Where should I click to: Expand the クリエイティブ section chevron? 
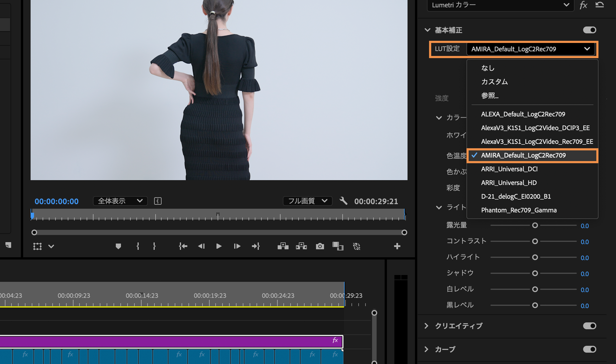tap(426, 326)
